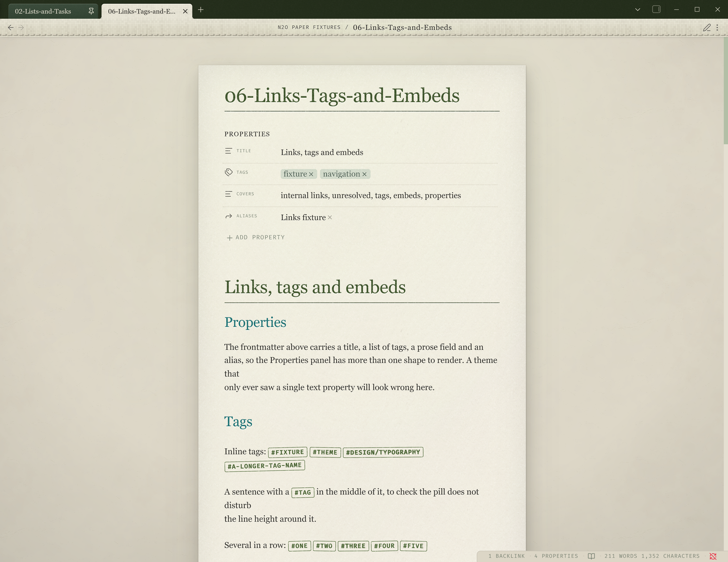
Task: Remove the navigation tag
Action: pos(364,174)
